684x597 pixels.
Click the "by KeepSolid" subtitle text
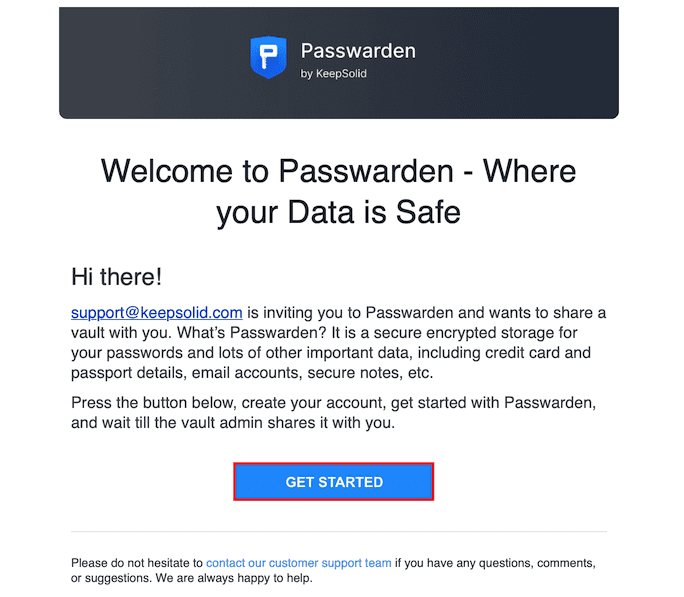click(333, 74)
